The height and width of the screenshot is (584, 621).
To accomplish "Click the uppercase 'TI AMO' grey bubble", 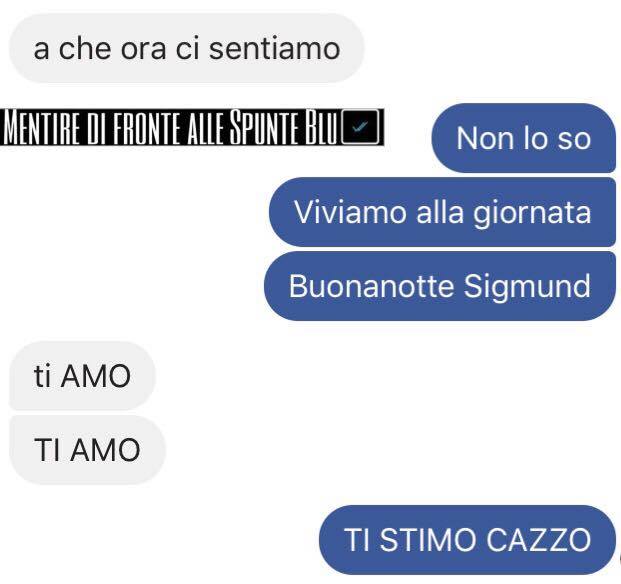I will 87,450.
